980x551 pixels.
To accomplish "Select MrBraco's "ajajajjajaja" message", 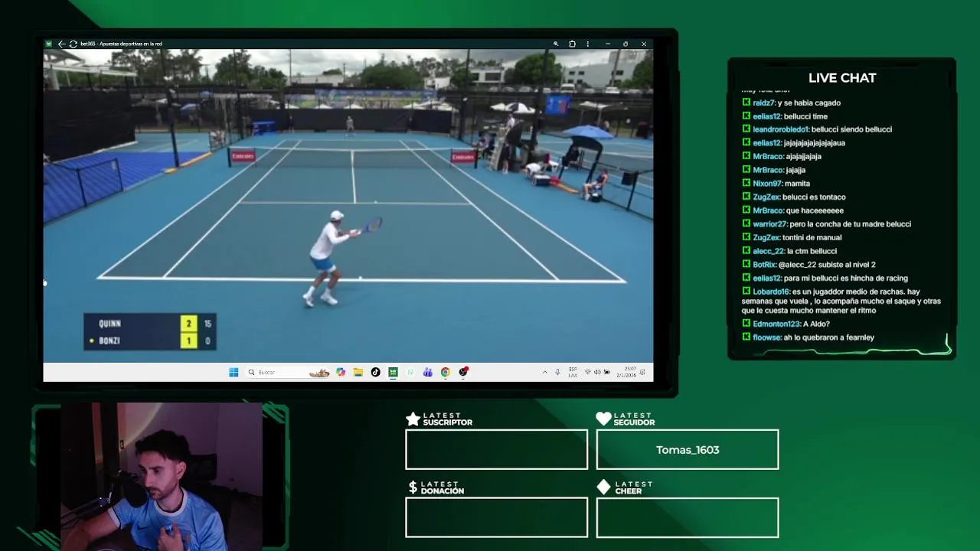I will pos(804,157).
